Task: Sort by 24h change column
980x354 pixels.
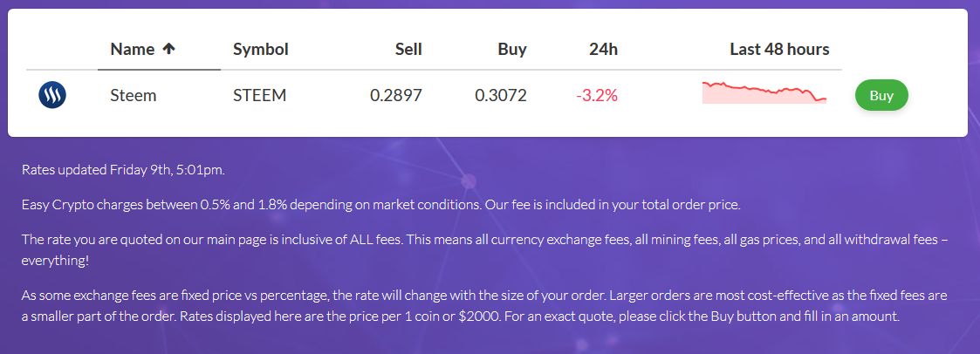Action: [x=603, y=50]
